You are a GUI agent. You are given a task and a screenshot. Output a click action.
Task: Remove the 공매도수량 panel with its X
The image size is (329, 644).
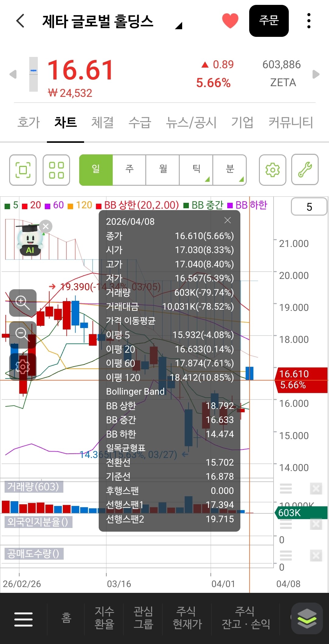[x=316, y=556]
